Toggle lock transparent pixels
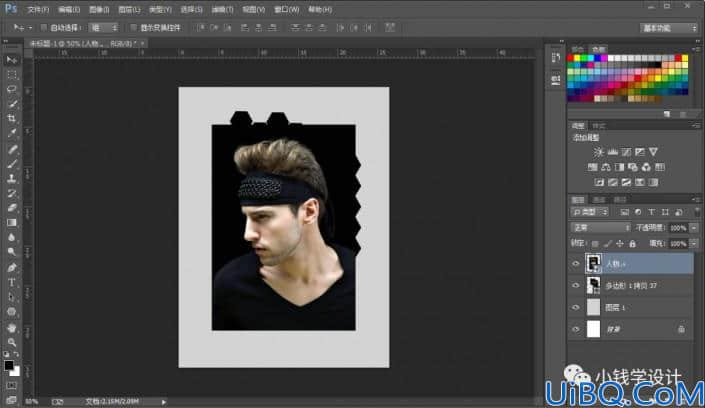The width and height of the screenshot is (705, 408). pos(595,244)
